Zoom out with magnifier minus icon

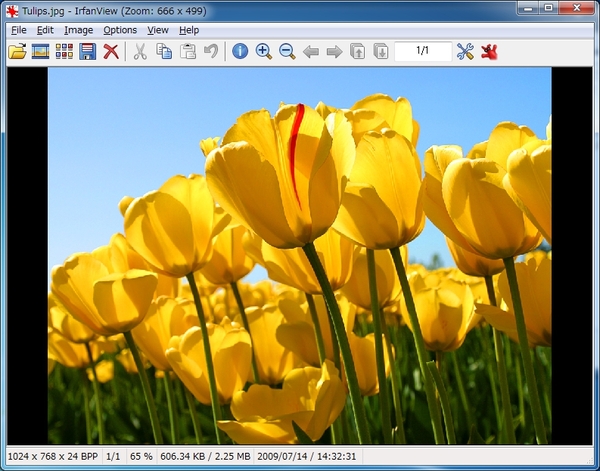(287, 51)
